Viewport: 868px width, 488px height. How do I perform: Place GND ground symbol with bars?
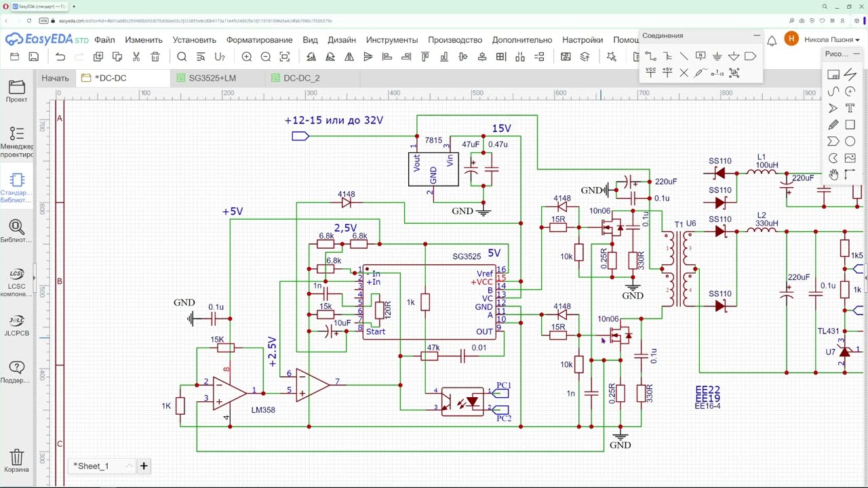[717, 56]
